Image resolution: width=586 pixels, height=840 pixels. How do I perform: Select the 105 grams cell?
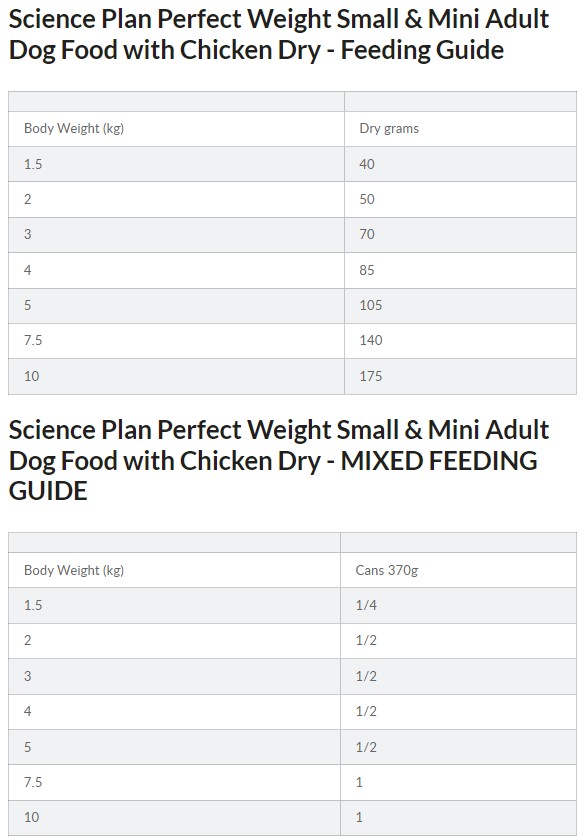(460, 305)
